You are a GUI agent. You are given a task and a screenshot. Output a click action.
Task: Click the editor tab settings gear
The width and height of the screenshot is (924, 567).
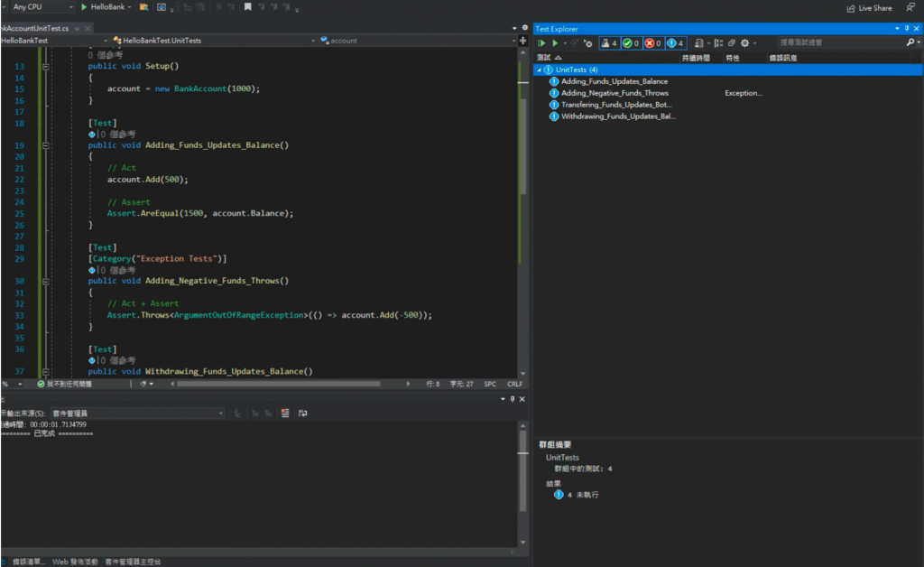pyautogui.click(x=524, y=28)
